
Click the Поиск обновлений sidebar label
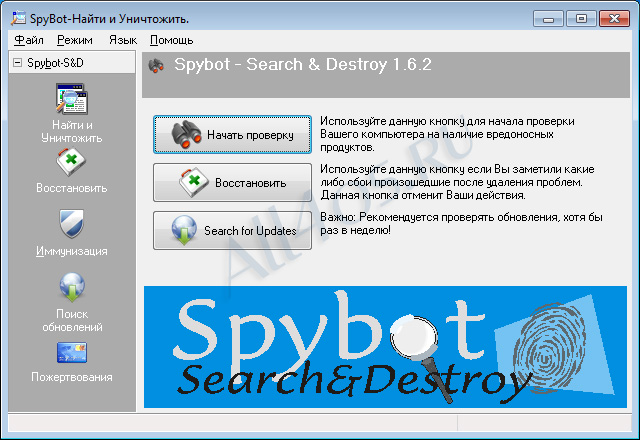click(x=72, y=320)
